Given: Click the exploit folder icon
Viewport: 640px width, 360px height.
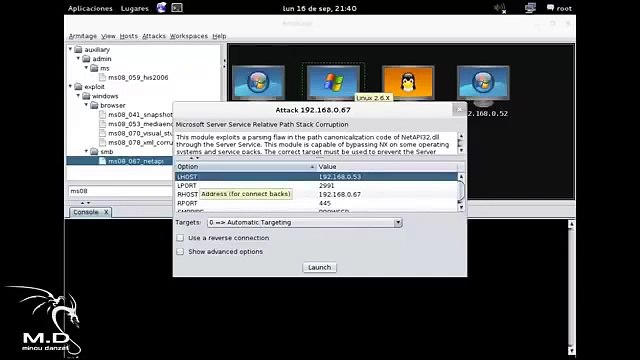Looking at the screenshot, I should [78, 87].
